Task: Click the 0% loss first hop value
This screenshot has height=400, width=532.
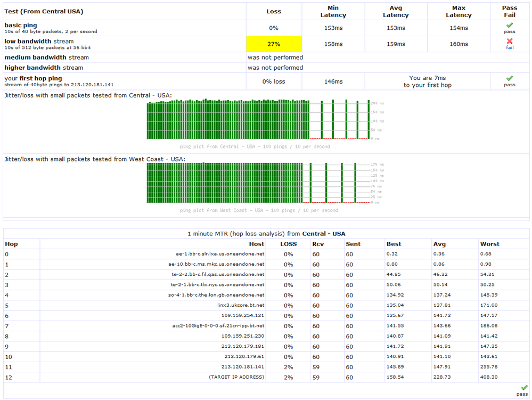Action: [274, 81]
